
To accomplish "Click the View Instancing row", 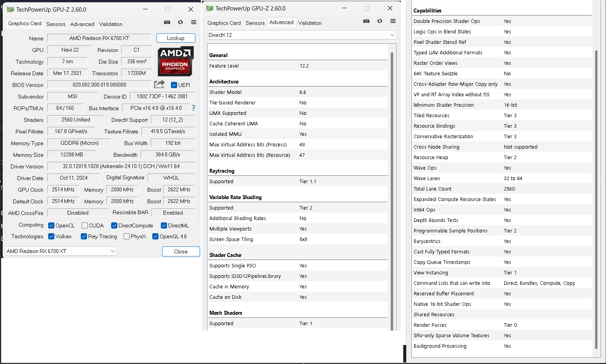I will (x=502, y=272).
